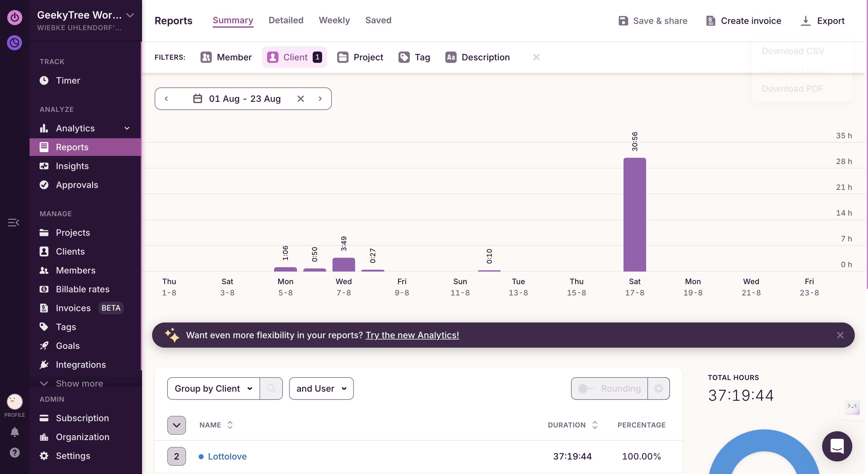Screen dimensions: 868x474
Task: Choose Download PDF option
Action: tap(792, 89)
